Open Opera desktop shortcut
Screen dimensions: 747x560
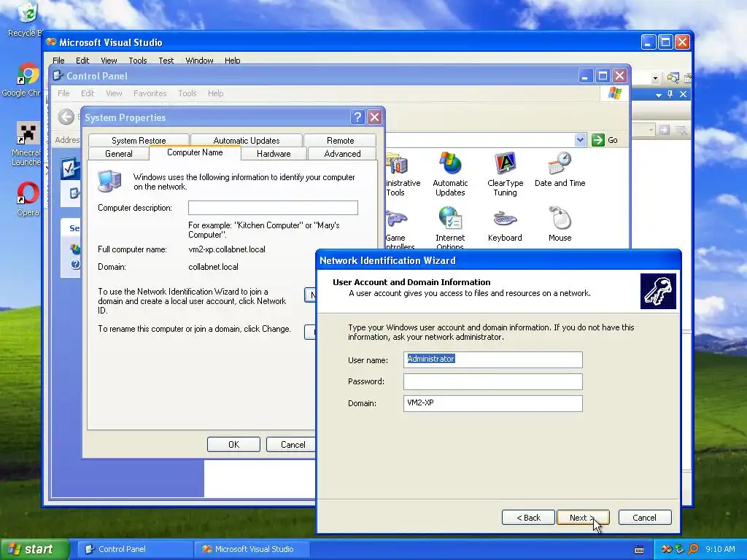[28, 199]
